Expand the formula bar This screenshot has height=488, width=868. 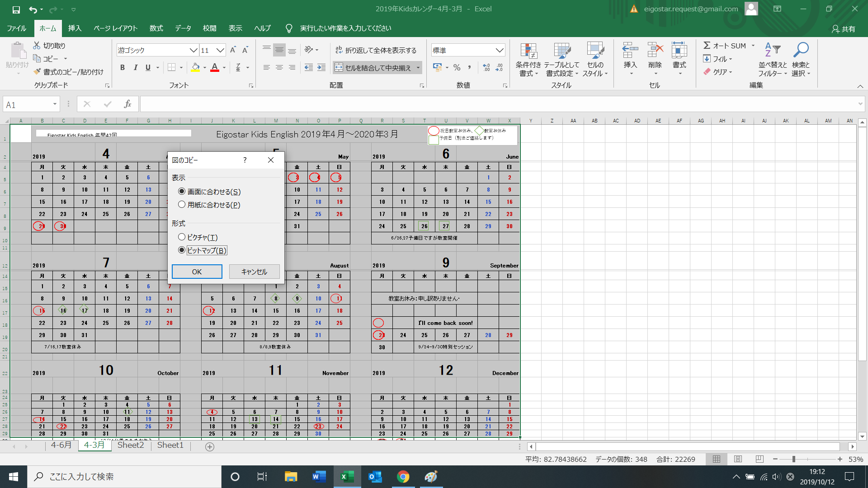pyautogui.click(x=860, y=104)
